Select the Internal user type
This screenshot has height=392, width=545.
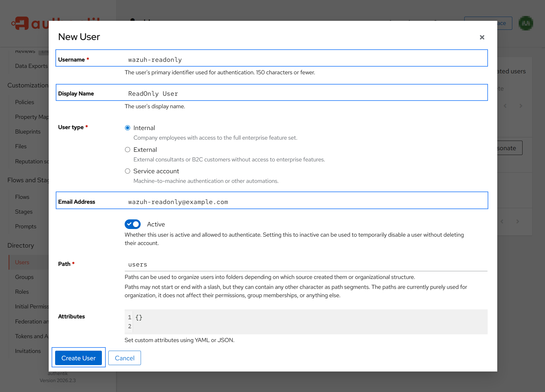pyautogui.click(x=128, y=128)
